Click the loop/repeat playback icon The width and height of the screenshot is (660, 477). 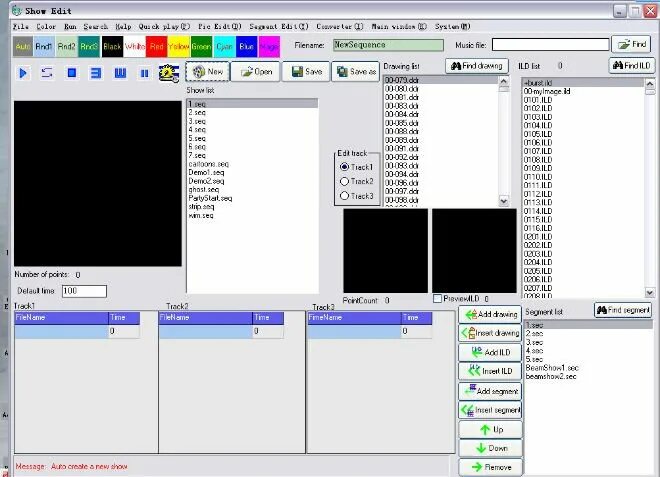[47, 73]
